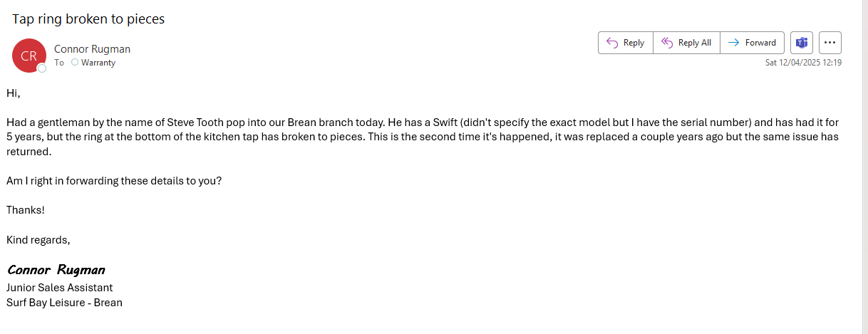Image resolution: width=868 pixels, height=334 pixels.
Task: Click the presence circle beside Warranty
Action: [x=75, y=63]
